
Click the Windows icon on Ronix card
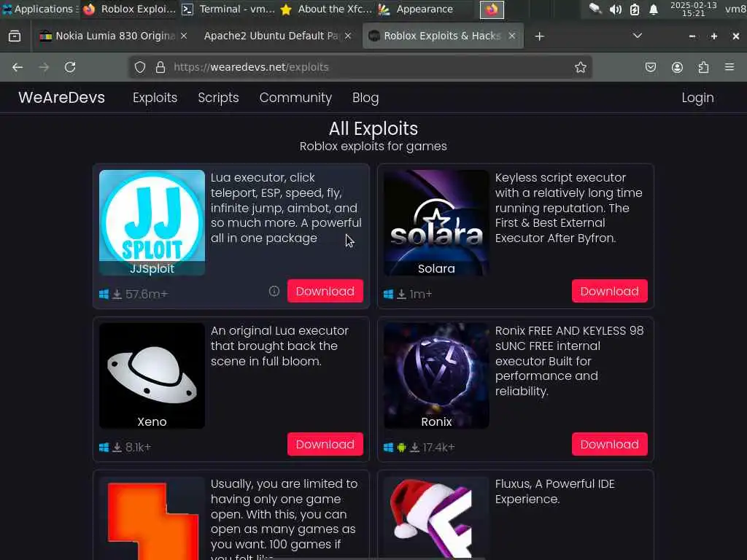click(x=388, y=448)
